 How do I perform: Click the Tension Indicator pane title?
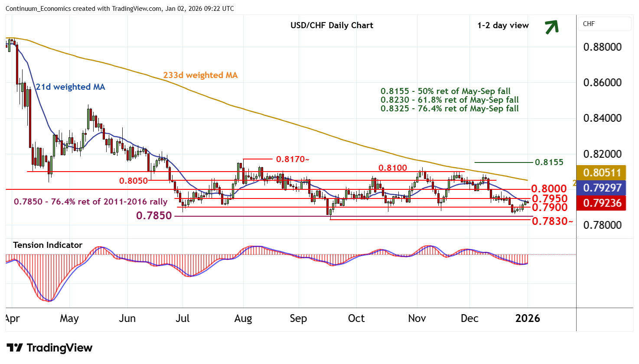pos(48,245)
